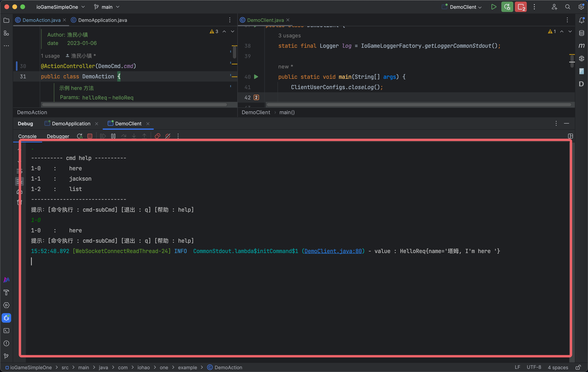Switch to the DemoApplication debug tab

pos(71,124)
